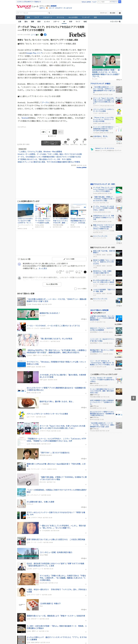This screenshot has width=138, height=644.
Task: Click the comment count 7 icon under headline
Action: click(x=32, y=35)
